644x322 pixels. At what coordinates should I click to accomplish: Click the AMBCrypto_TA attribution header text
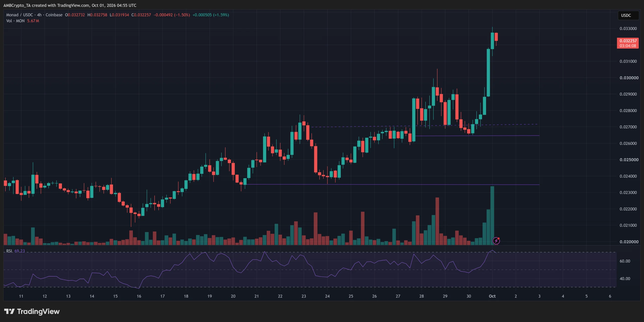pyautogui.click(x=70, y=5)
